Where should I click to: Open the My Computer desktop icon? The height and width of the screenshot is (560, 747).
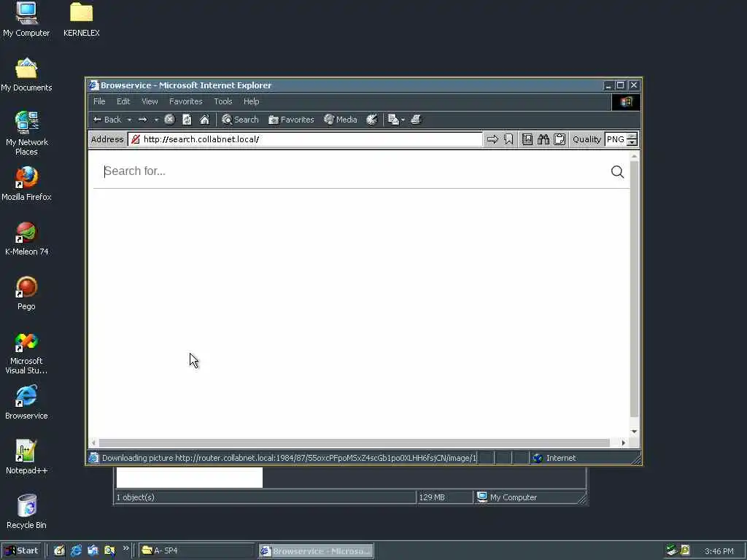point(26,20)
